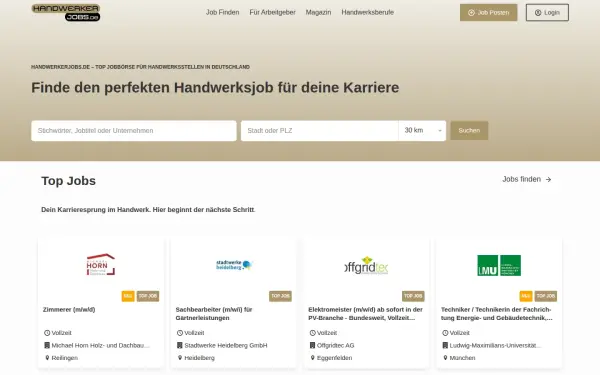The width and height of the screenshot is (600, 375).
Task: Click building icon beside Stadtwerke Heidelberg GmbH
Action: [x=180, y=346]
